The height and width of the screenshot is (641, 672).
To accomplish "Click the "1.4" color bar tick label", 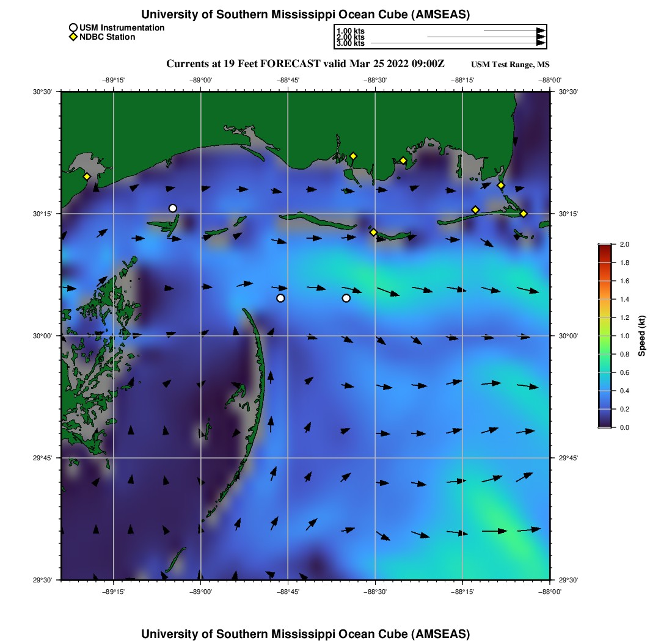I will [624, 299].
